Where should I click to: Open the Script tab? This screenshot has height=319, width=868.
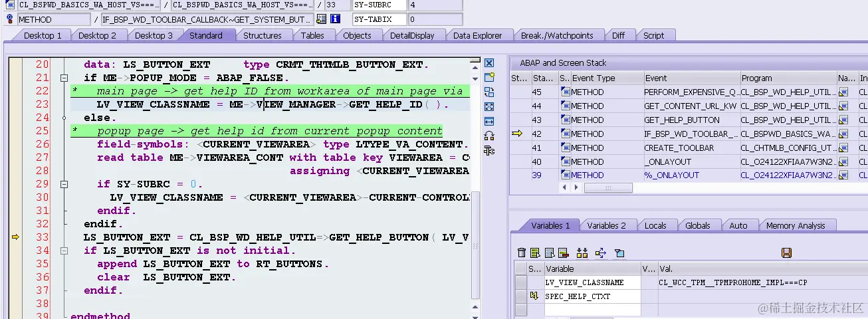pyautogui.click(x=653, y=36)
